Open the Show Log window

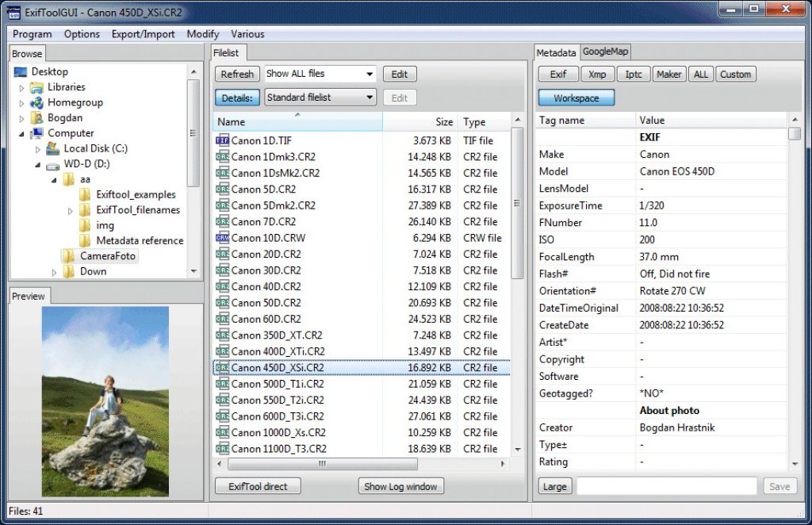(x=400, y=485)
